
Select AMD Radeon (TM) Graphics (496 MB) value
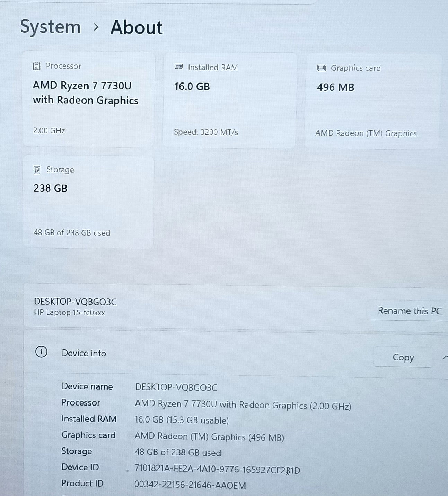pos(209,437)
